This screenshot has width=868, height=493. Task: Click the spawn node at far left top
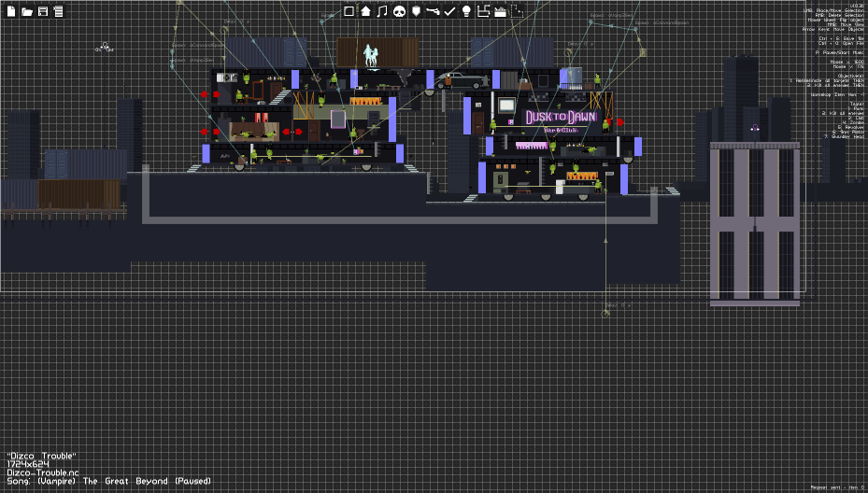click(x=105, y=47)
